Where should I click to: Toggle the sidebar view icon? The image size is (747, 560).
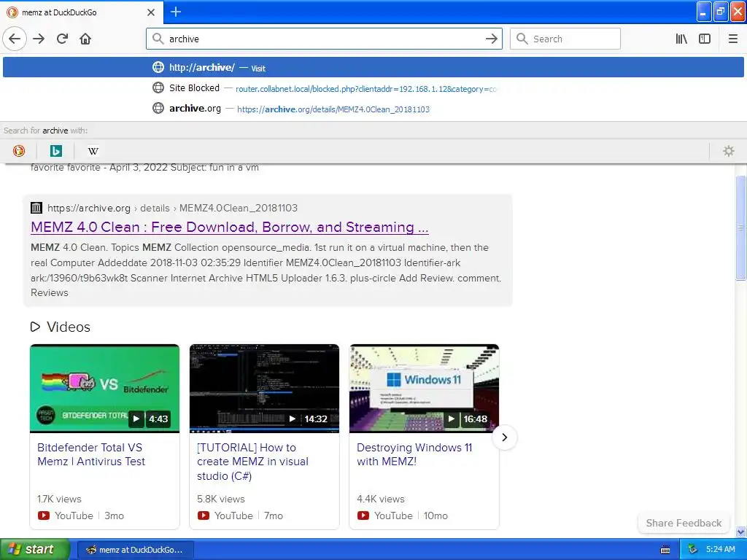pyautogui.click(x=705, y=39)
